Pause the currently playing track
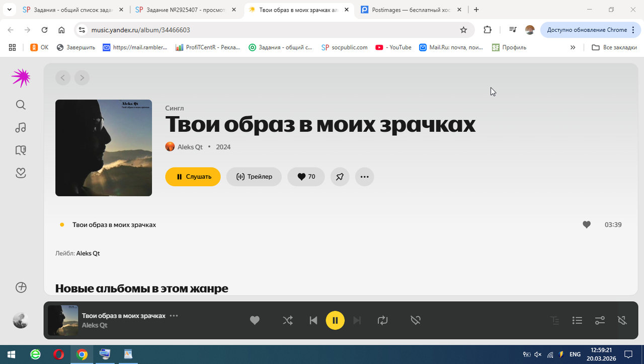 335,320
